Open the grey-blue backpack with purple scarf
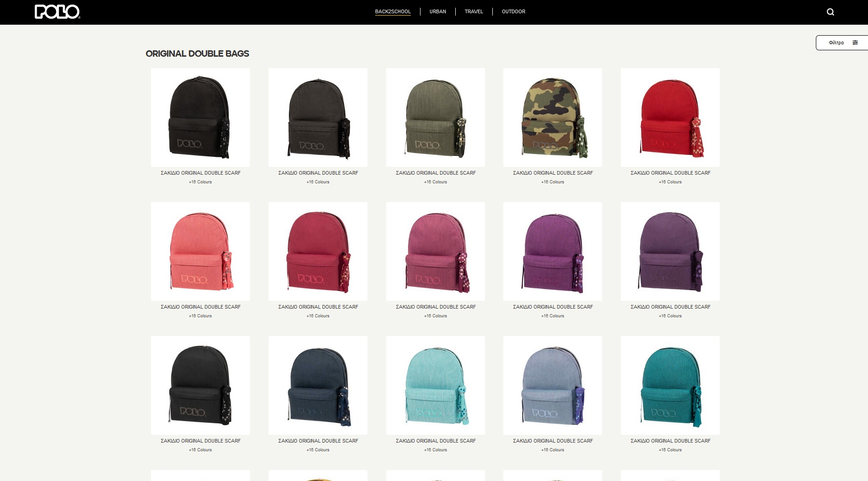This screenshot has height=481, width=868. coord(553,385)
